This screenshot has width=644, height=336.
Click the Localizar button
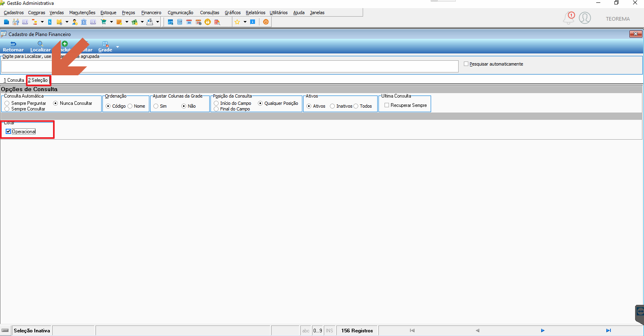(x=40, y=47)
